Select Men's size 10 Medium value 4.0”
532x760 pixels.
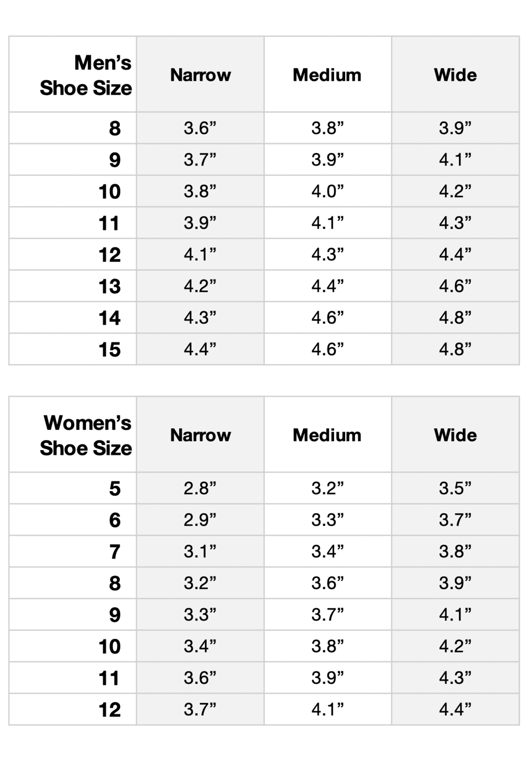327,191
